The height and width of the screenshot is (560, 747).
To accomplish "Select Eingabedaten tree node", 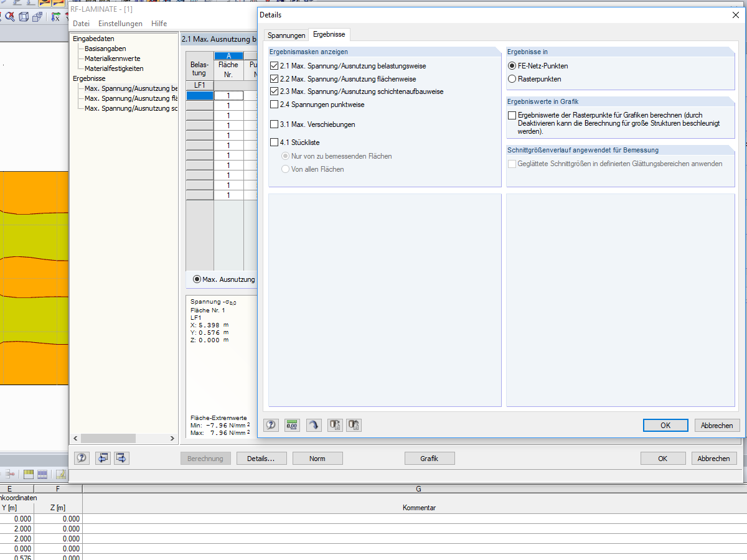I will coord(93,39).
